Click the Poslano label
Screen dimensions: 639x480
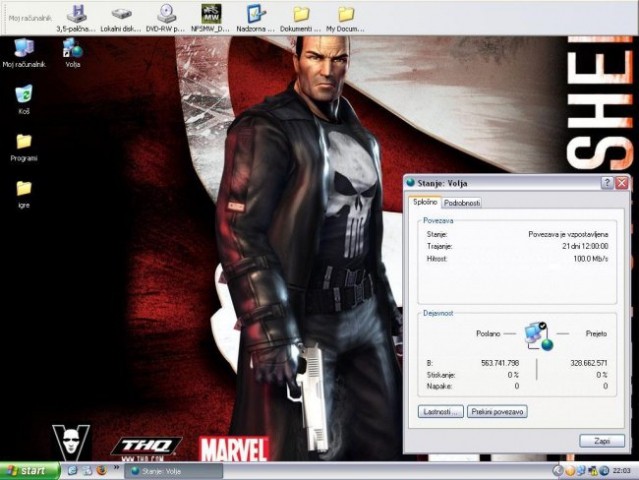point(488,334)
